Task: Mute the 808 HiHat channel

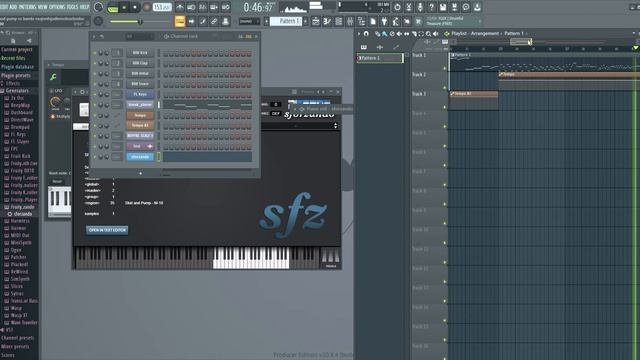Action: coord(95,74)
